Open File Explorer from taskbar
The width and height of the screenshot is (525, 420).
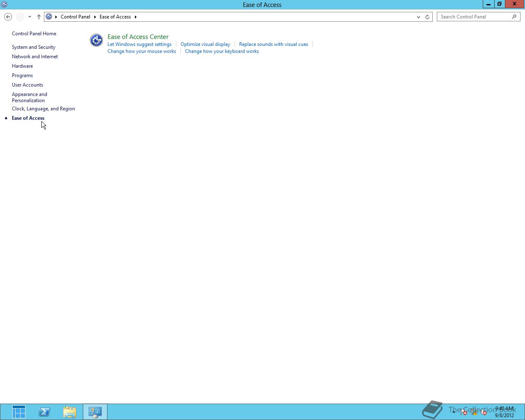coord(70,412)
